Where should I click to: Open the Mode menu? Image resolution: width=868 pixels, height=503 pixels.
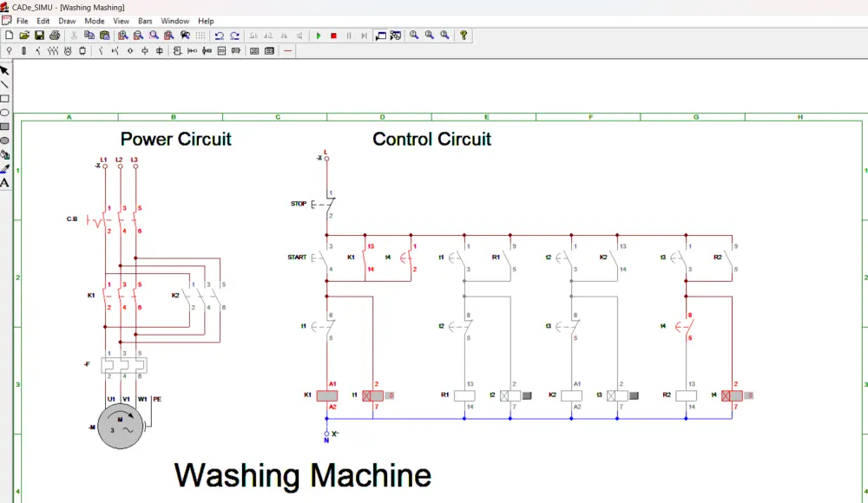pos(94,21)
